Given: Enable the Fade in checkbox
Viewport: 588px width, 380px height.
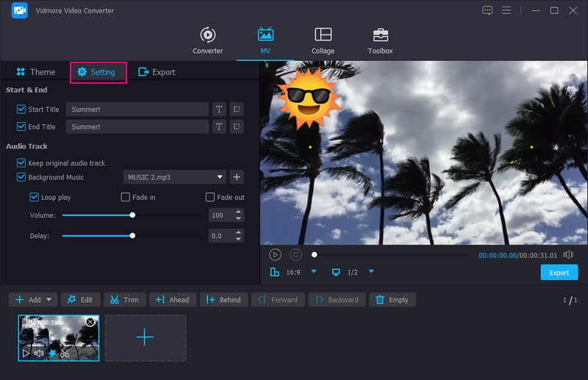Looking at the screenshot, I should (126, 197).
